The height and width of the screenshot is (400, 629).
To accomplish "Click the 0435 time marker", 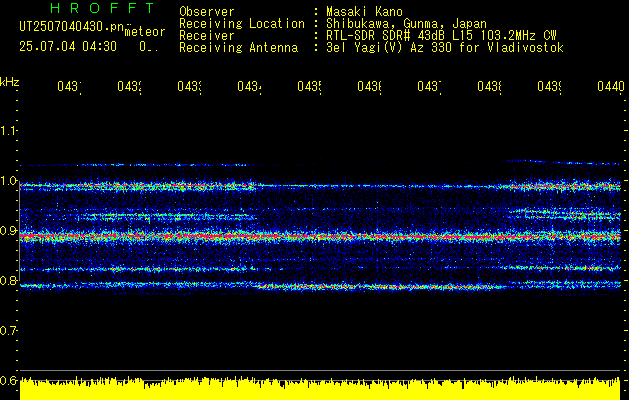I will coord(309,86).
